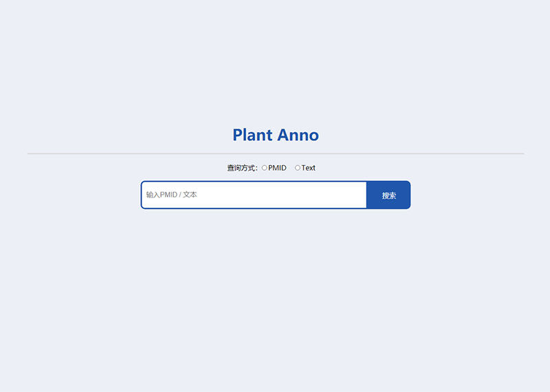Switch query method to Text
The width and height of the screenshot is (550, 392).
point(298,168)
